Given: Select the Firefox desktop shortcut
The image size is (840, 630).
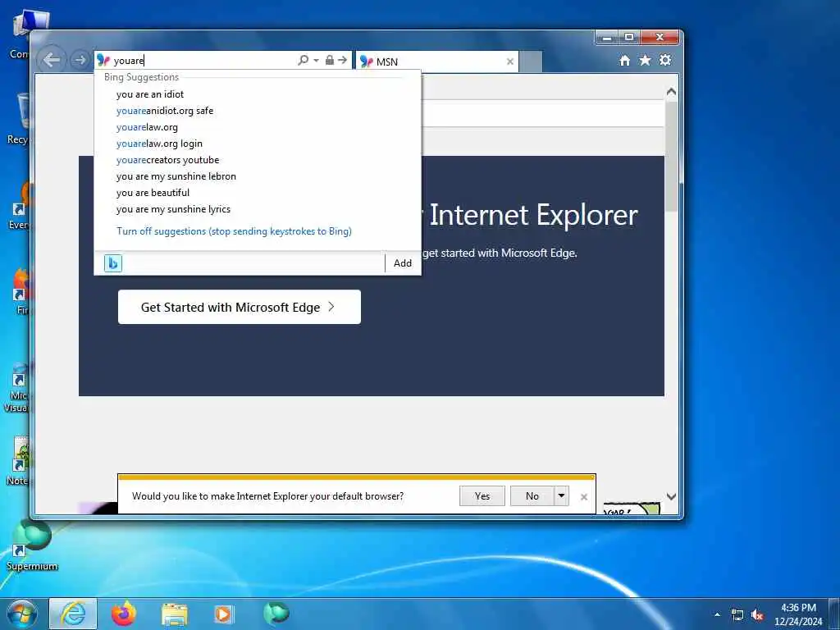Looking at the screenshot, I should click(21, 291).
